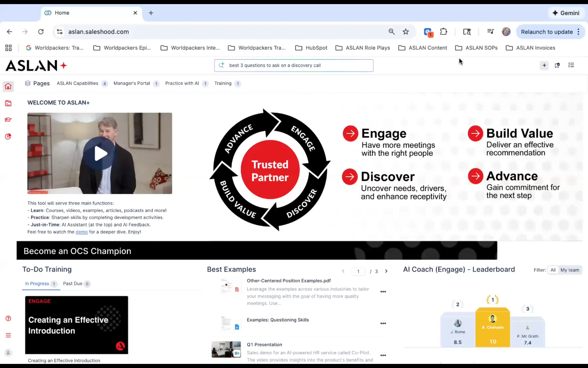Open the browser Extensions puzzle icon

pyautogui.click(x=443, y=32)
